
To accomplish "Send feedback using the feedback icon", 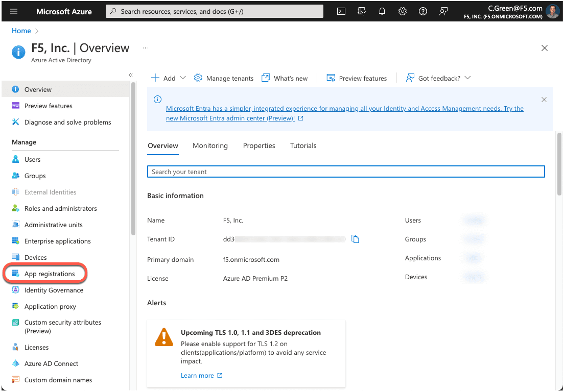I will [443, 11].
